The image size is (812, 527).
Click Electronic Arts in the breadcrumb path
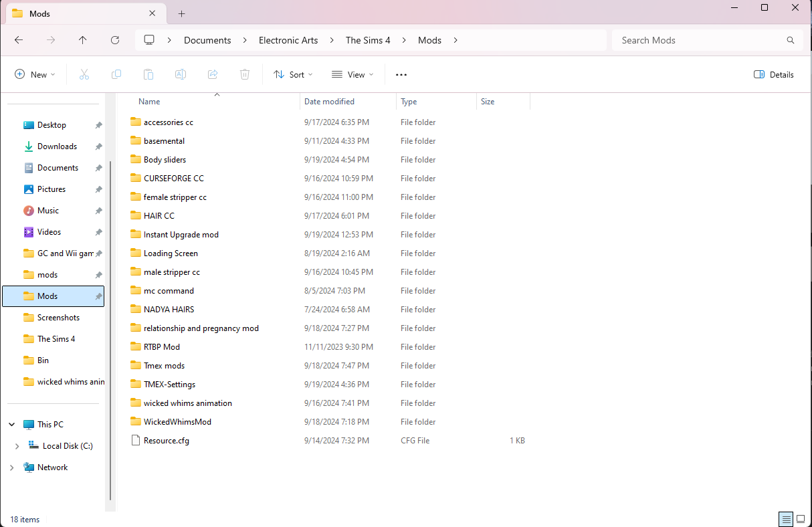(x=288, y=40)
